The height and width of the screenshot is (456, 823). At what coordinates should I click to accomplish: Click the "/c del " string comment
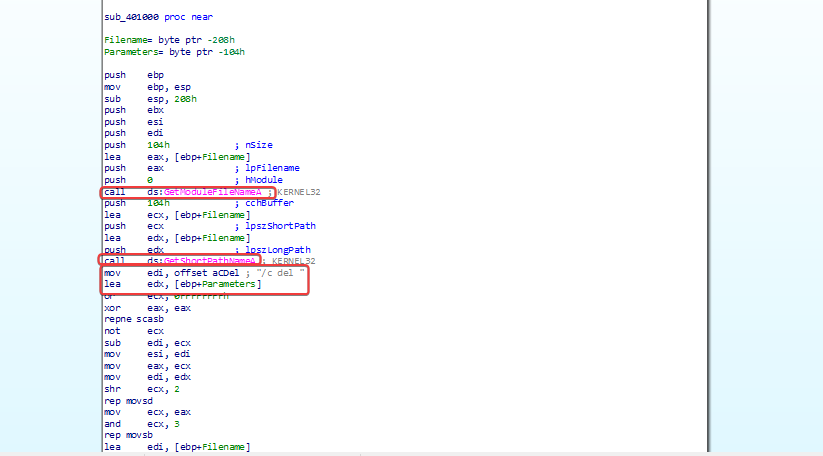pyautogui.click(x=280, y=273)
